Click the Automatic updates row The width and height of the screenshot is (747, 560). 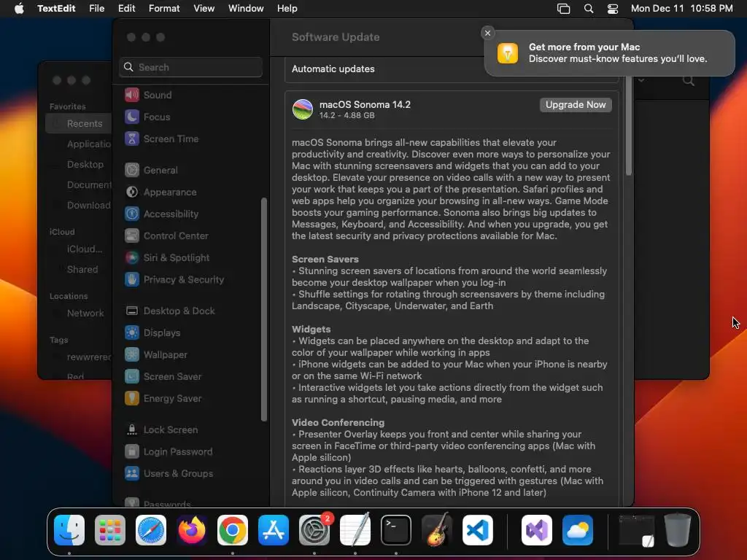452,69
